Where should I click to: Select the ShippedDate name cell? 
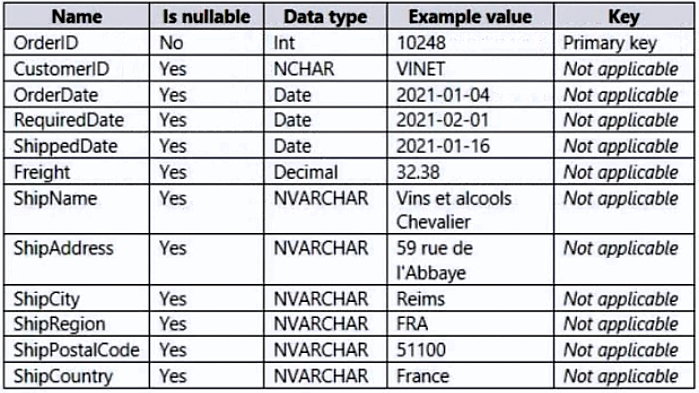click(x=77, y=146)
